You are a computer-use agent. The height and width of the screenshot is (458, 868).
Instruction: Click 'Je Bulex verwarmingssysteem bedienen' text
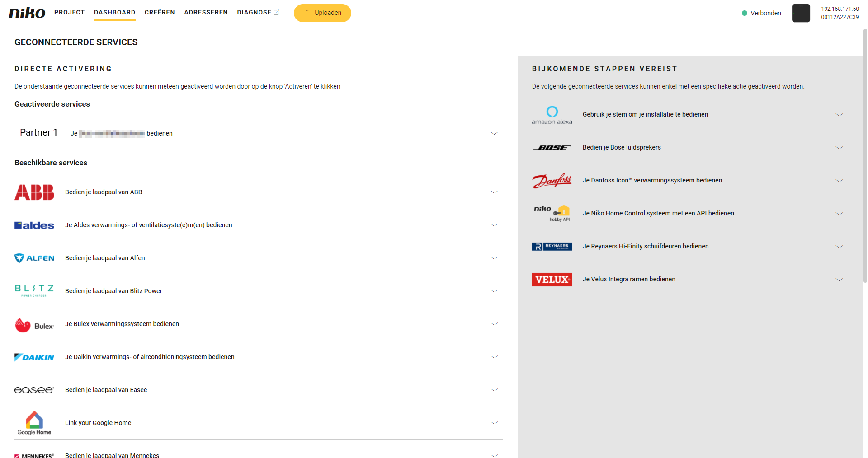click(x=122, y=324)
